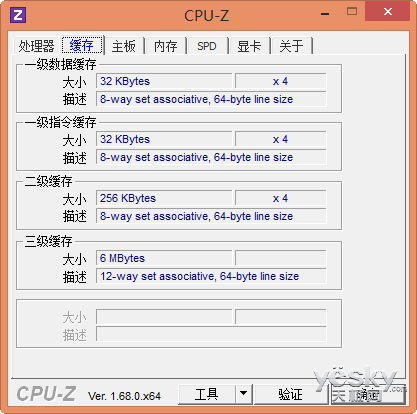The image size is (417, 414).
Task: Open the SPD tab
Action: 207,46
